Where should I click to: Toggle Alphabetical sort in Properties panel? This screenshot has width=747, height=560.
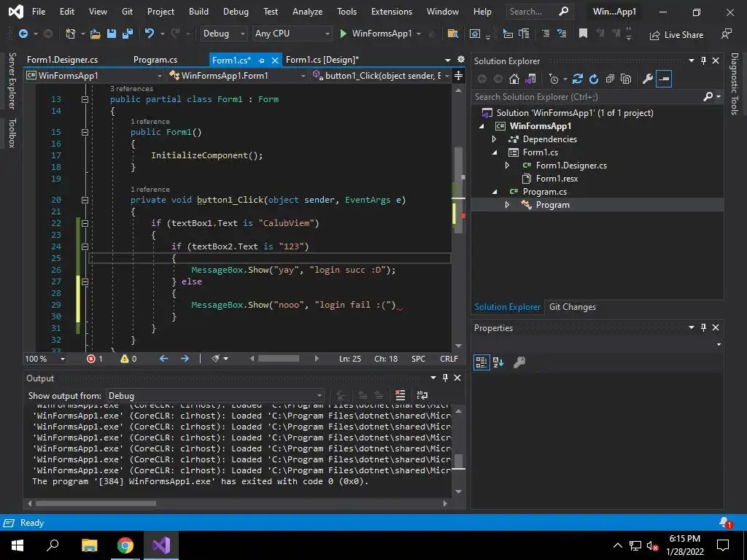498,362
